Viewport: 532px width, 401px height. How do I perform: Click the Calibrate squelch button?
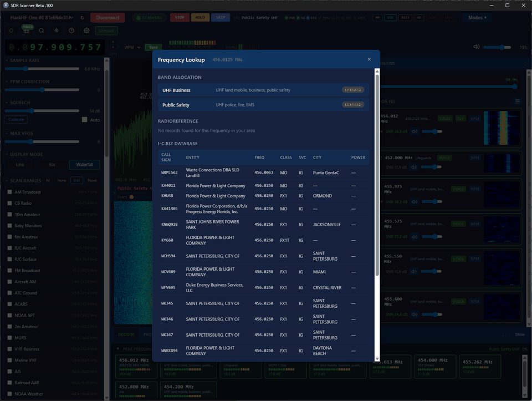tap(16, 119)
